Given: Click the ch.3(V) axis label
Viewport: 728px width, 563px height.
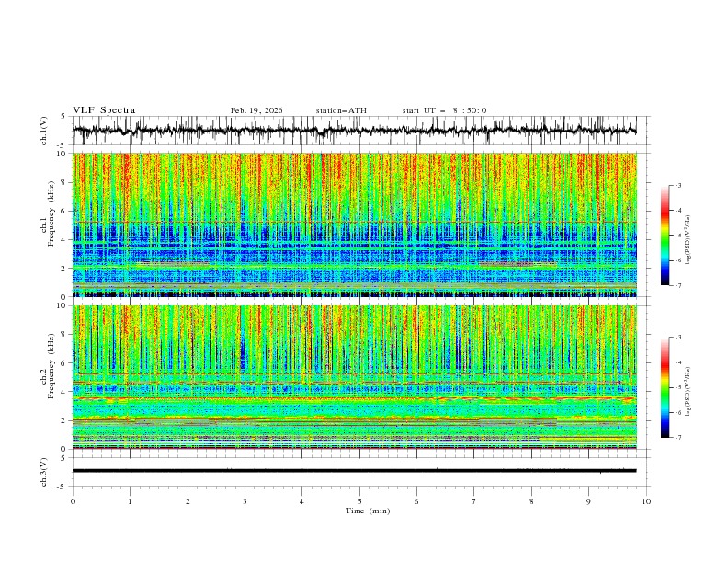Looking at the screenshot, I should tap(44, 472).
